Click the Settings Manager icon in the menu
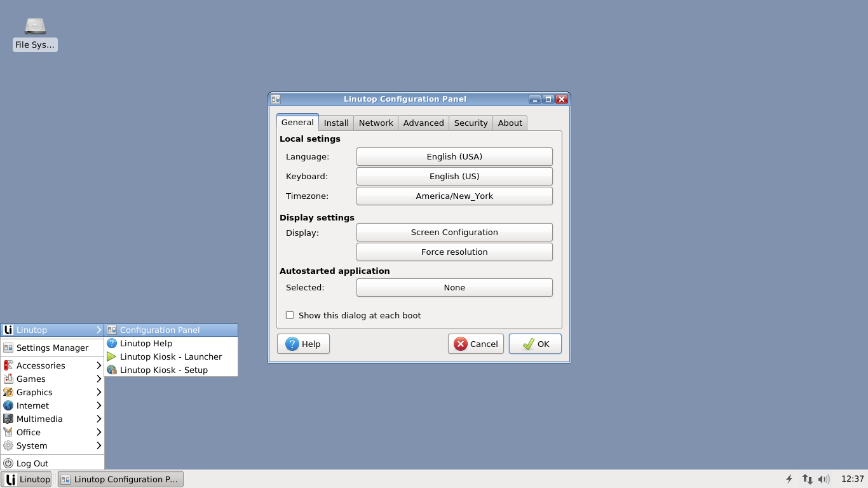The width and height of the screenshot is (868, 488). 8,348
